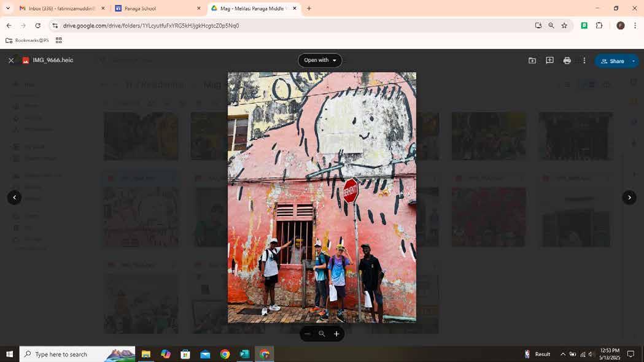Close the IMG_9666.heic preview
This screenshot has width=644, height=362.
click(11, 60)
